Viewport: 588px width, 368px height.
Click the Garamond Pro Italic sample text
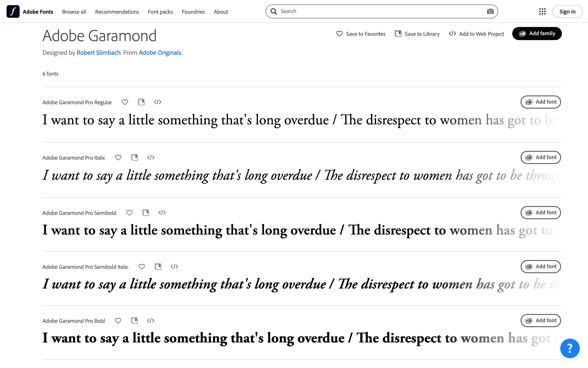301,175
